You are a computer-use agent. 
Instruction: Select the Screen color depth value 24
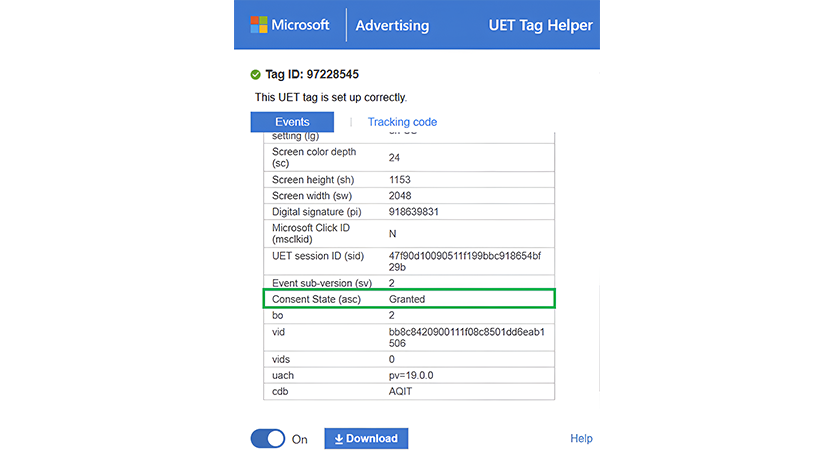click(x=394, y=158)
